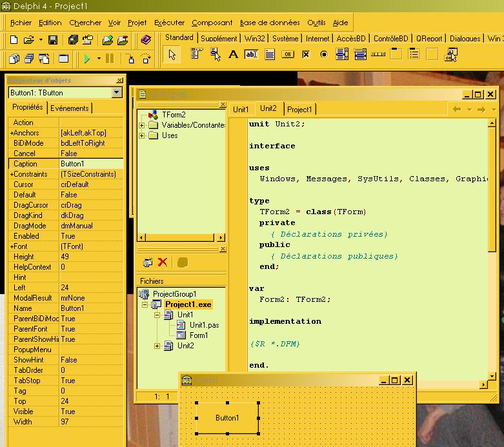Expand the Constraints property
The image size is (504, 447).
coord(12,174)
